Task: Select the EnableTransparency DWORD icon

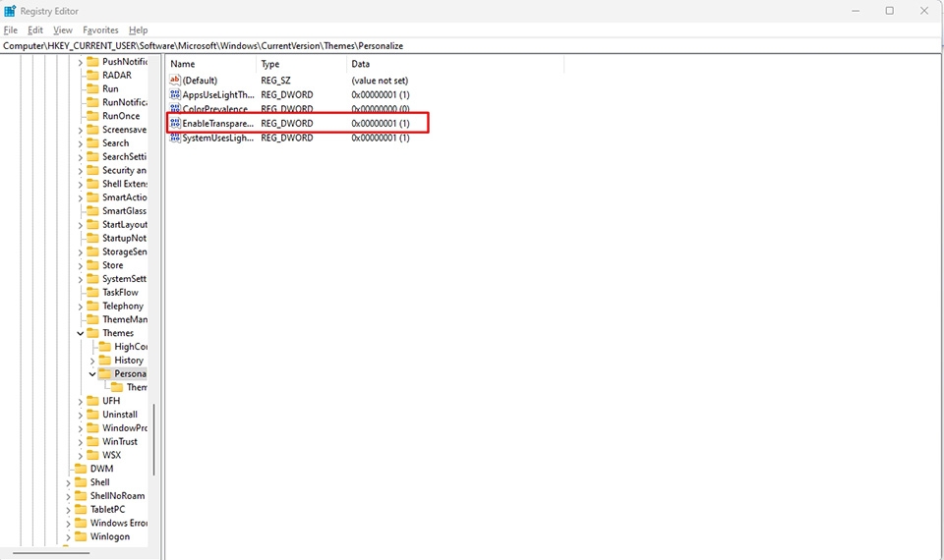Action: tap(175, 124)
